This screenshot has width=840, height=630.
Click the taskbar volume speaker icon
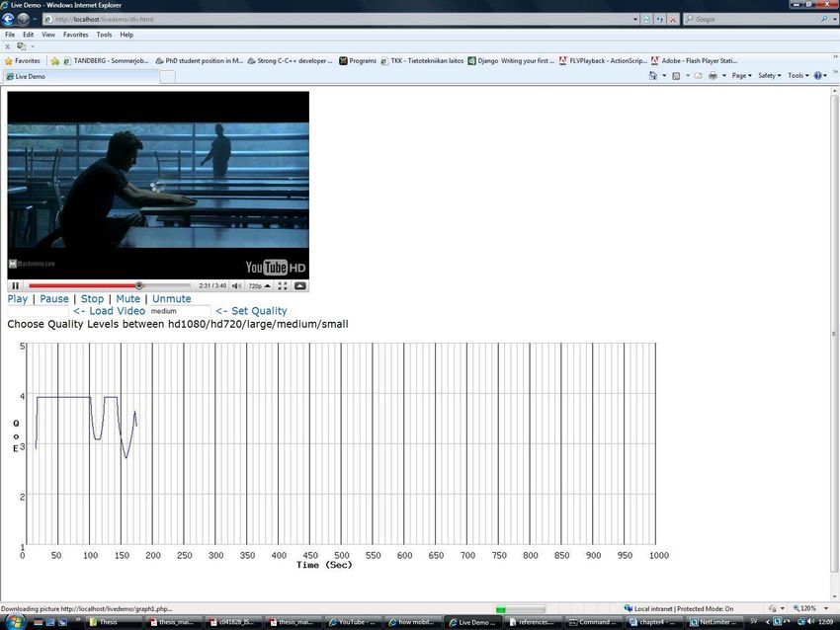[810, 622]
